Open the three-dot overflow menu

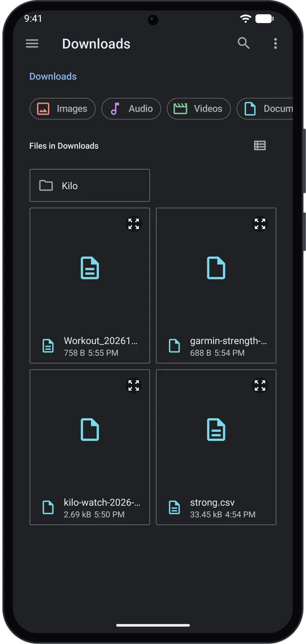coord(275,43)
